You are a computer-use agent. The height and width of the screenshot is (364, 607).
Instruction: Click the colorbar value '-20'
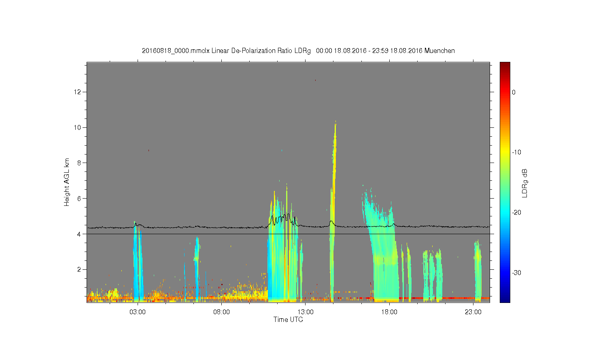point(516,213)
